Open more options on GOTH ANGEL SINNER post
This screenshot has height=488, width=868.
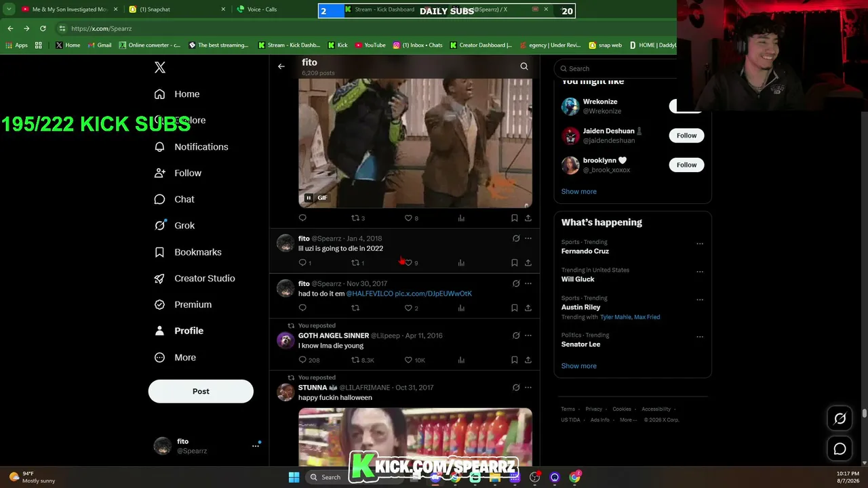point(528,335)
